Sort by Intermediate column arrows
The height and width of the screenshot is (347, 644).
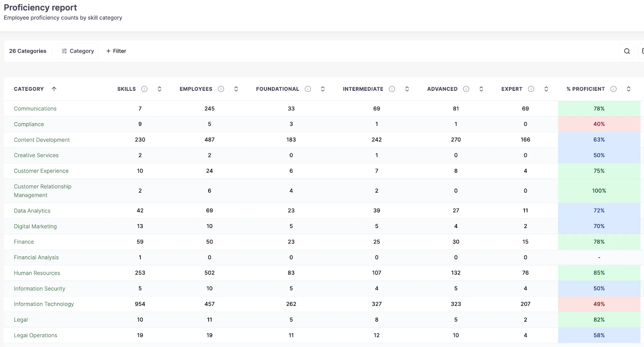pos(407,89)
